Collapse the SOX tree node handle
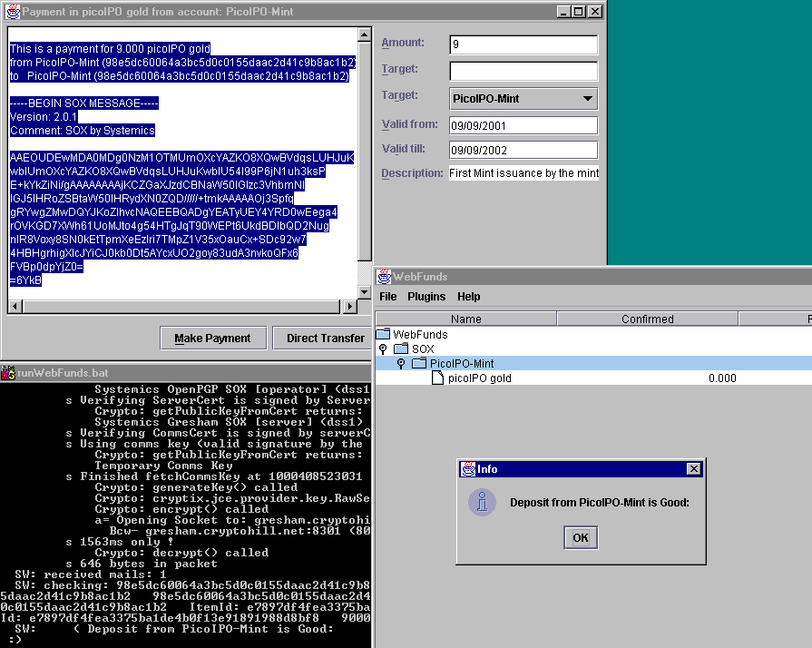812x648 pixels. [x=383, y=349]
